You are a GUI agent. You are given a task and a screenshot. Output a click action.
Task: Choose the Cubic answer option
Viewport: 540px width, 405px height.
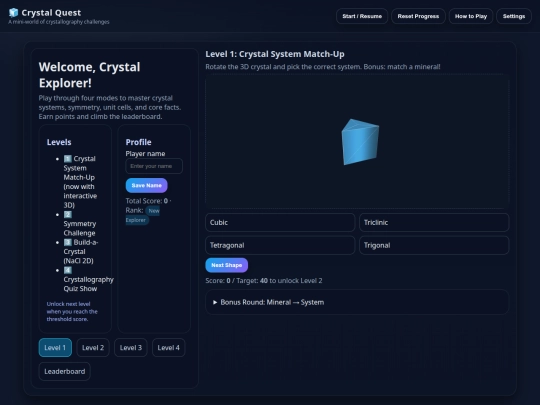(280, 222)
